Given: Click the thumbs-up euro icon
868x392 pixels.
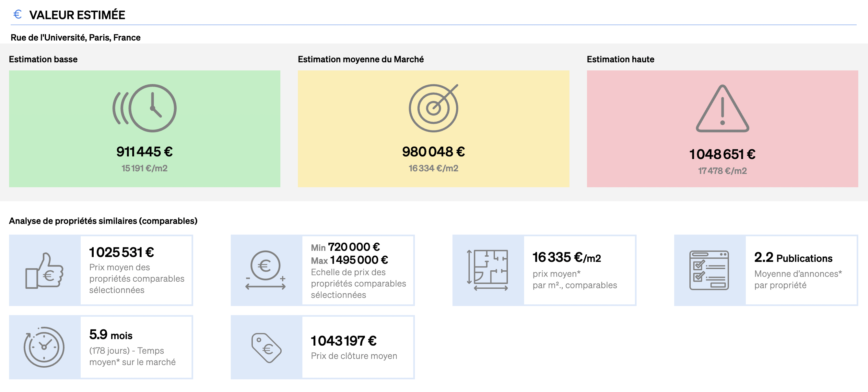Looking at the screenshot, I should (44, 271).
